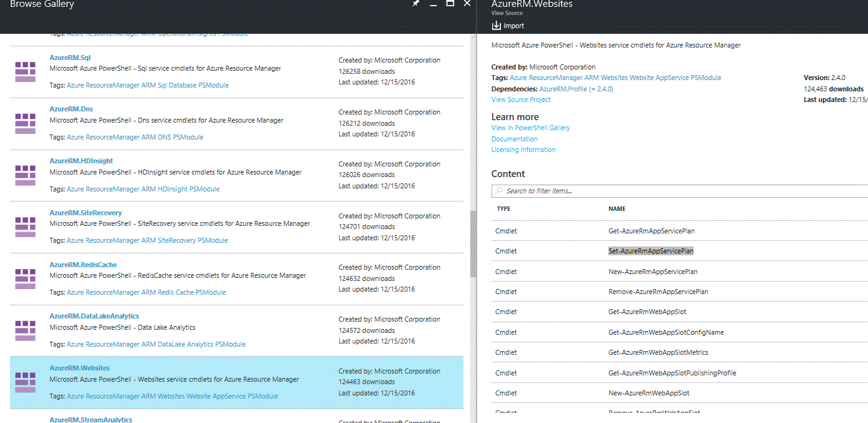
Task: Click the AzureRM.DataLakeAnalytics module icon
Action: (x=26, y=330)
